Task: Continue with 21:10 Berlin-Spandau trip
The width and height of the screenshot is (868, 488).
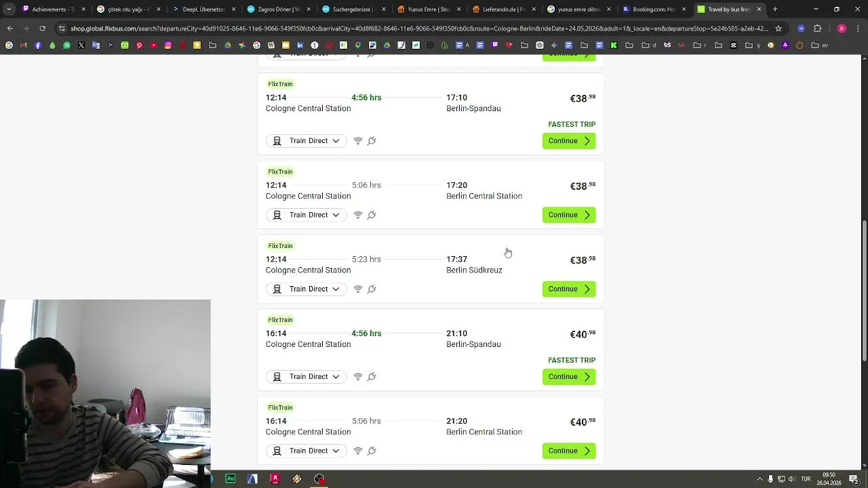Action: click(x=569, y=377)
